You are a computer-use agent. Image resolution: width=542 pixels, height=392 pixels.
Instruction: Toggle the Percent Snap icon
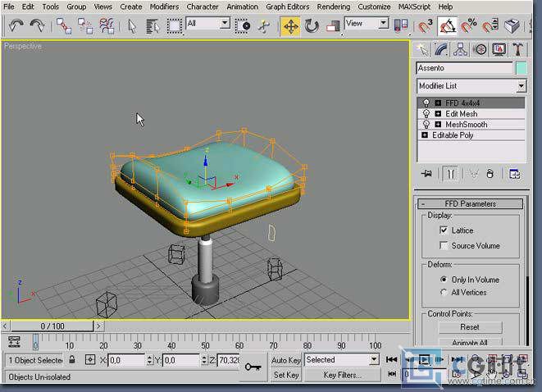click(469, 26)
